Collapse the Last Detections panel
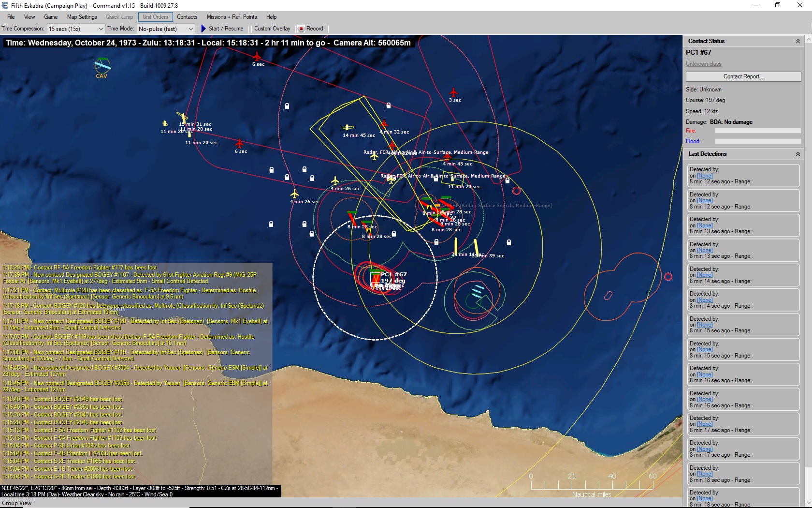Screen dimensions: 812x508 point(797,154)
